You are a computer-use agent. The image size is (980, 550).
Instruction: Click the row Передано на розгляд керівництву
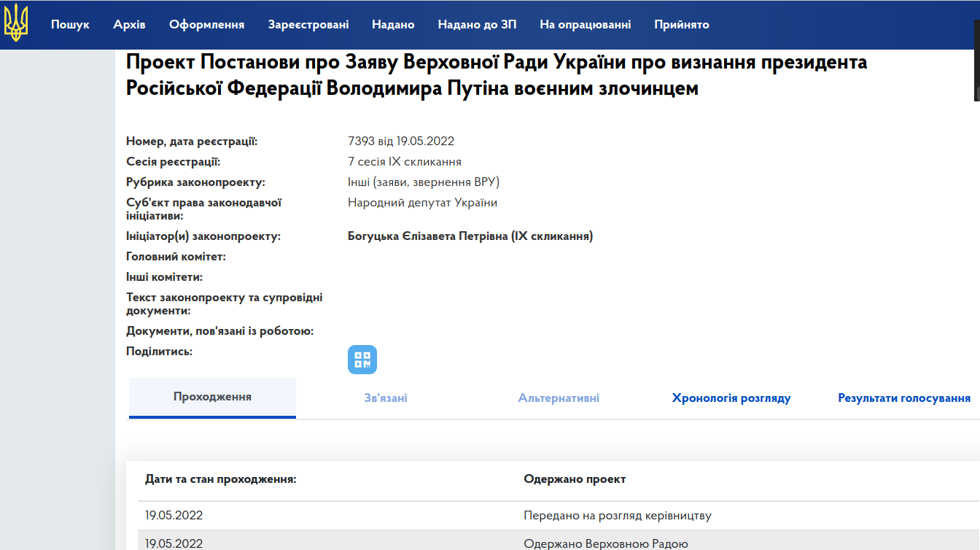tap(617, 516)
